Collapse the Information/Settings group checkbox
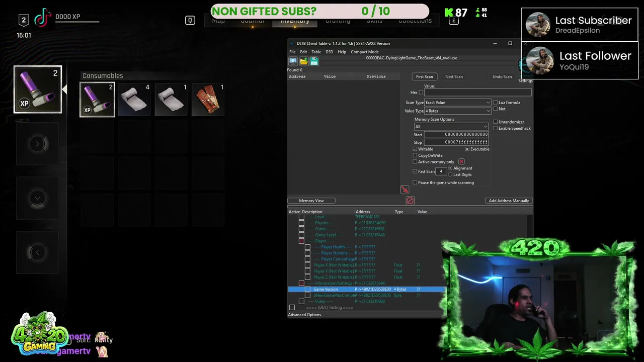Viewport: 644px width, 362px height. (x=301, y=283)
